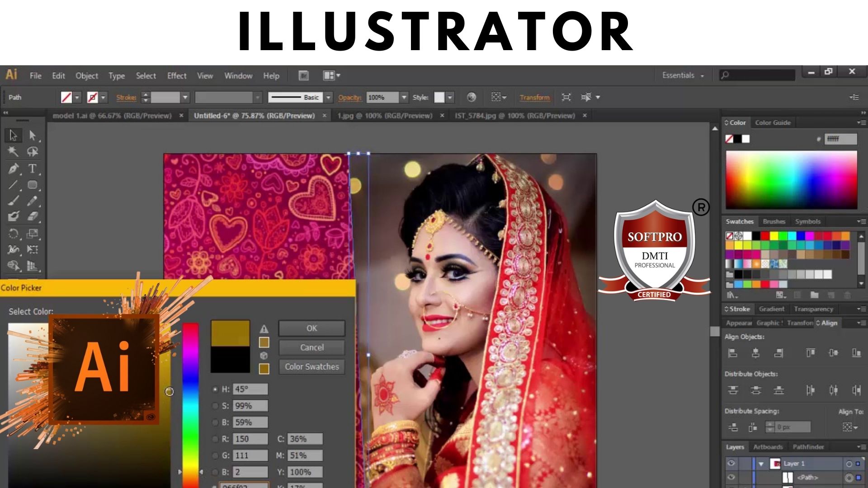Select the S saturation radio button

[x=215, y=406]
